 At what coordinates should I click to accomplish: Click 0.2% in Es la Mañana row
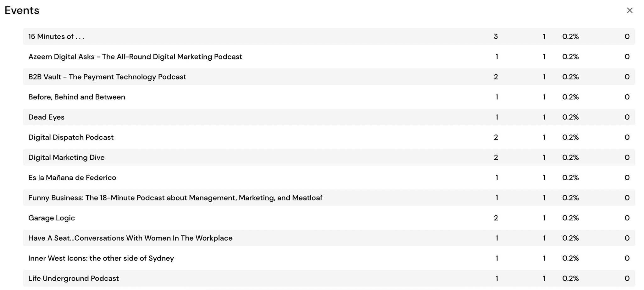click(x=570, y=178)
